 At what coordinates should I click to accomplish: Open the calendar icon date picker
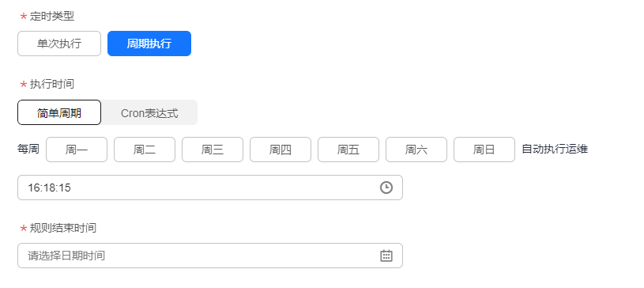386,256
